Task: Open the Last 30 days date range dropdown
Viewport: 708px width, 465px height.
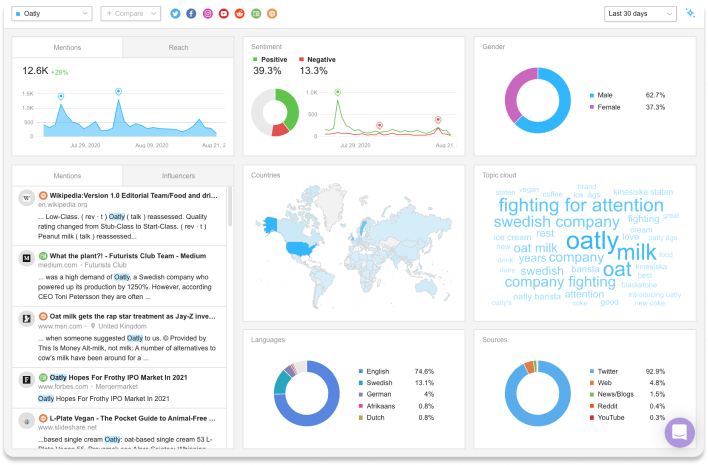Action: [640, 14]
